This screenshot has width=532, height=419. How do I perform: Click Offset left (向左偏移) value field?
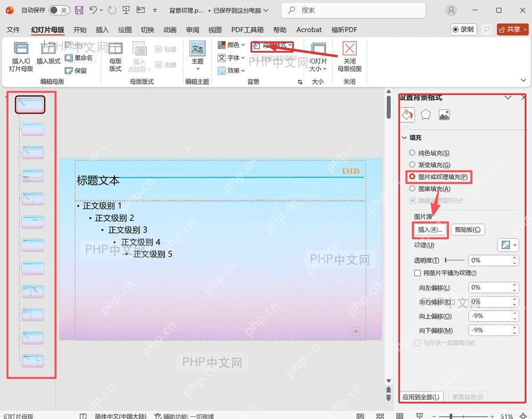(x=494, y=288)
